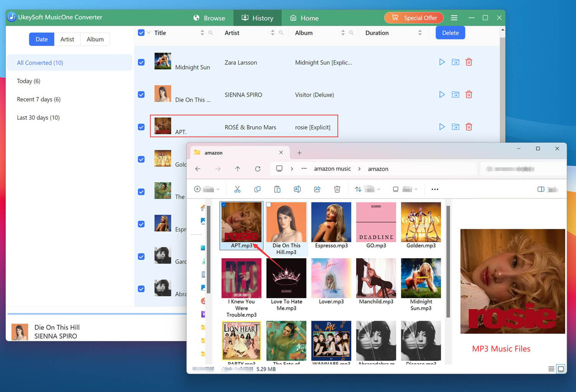Refresh the amazon folder in explorer
The image size is (576, 392).
click(x=258, y=169)
